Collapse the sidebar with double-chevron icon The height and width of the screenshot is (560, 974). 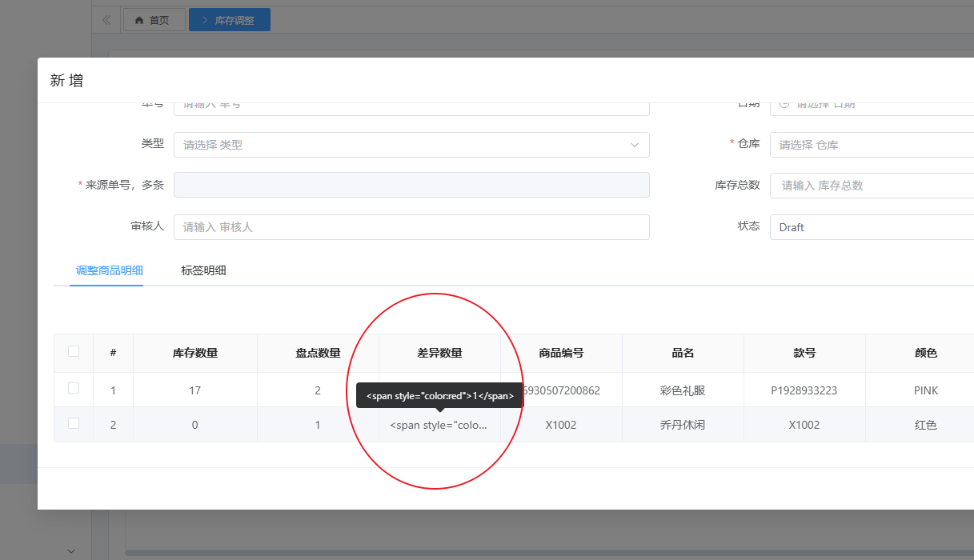pos(106,20)
